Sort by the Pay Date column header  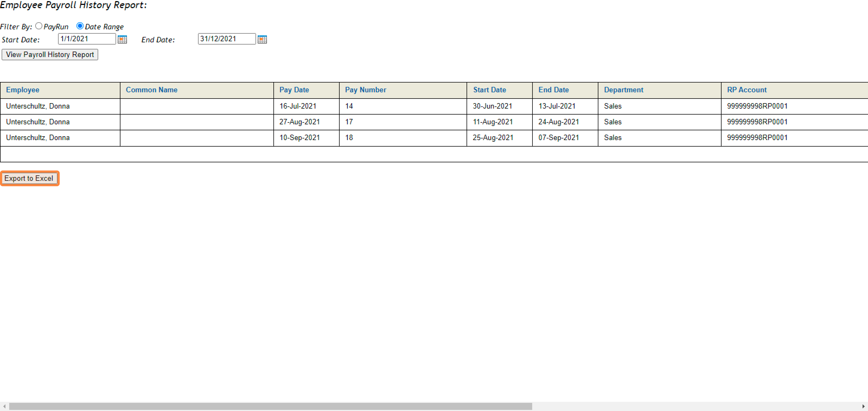[x=294, y=90]
